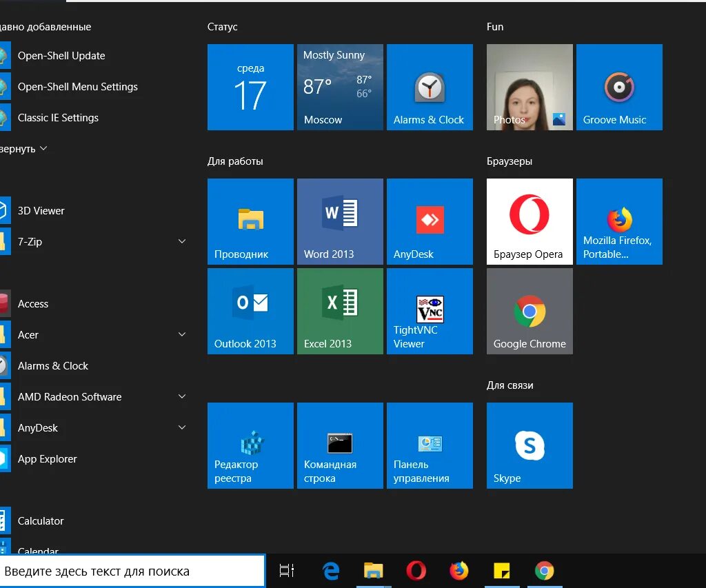Launch the Alarms & Clock tile
The width and height of the screenshot is (706, 588).
[430, 87]
